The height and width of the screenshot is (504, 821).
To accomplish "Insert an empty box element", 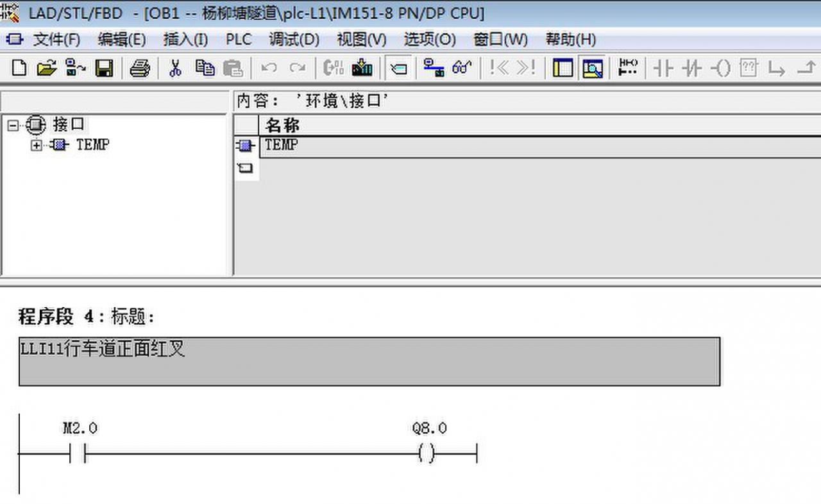I will pos(749,69).
